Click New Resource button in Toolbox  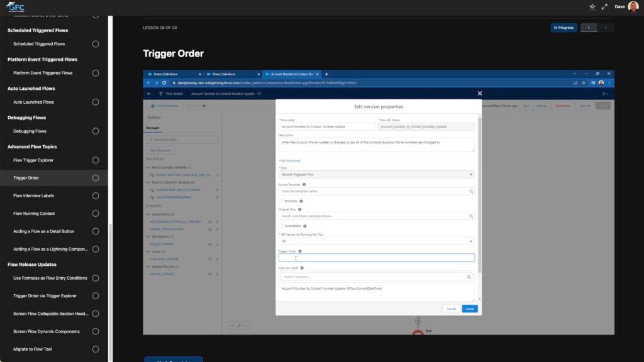(160, 150)
